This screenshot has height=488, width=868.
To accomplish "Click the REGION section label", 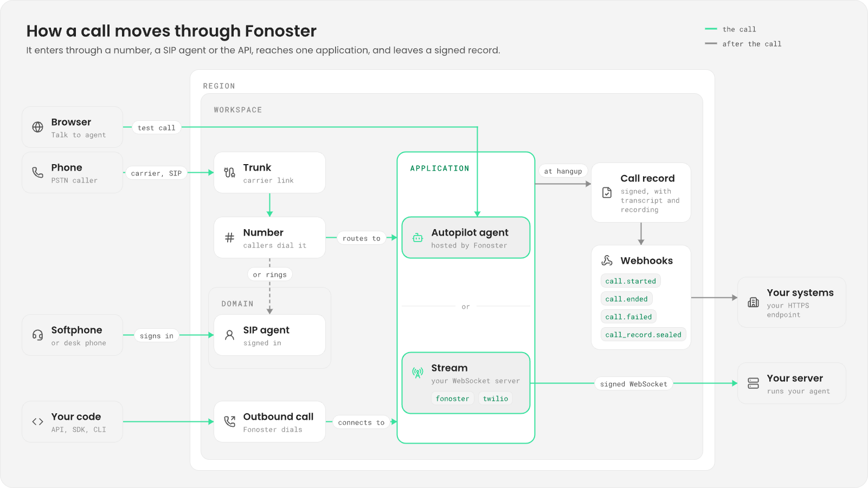I will [x=219, y=86].
